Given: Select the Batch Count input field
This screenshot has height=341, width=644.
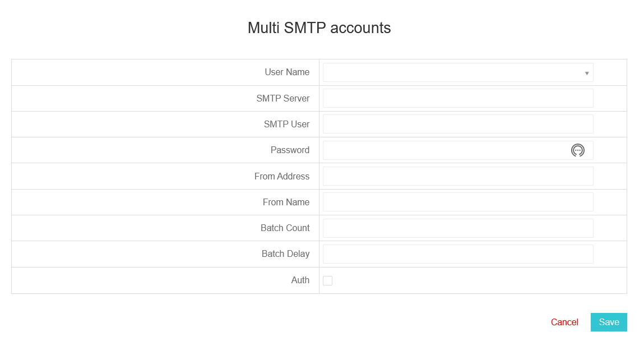Looking at the screenshot, I should click(458, 228).
